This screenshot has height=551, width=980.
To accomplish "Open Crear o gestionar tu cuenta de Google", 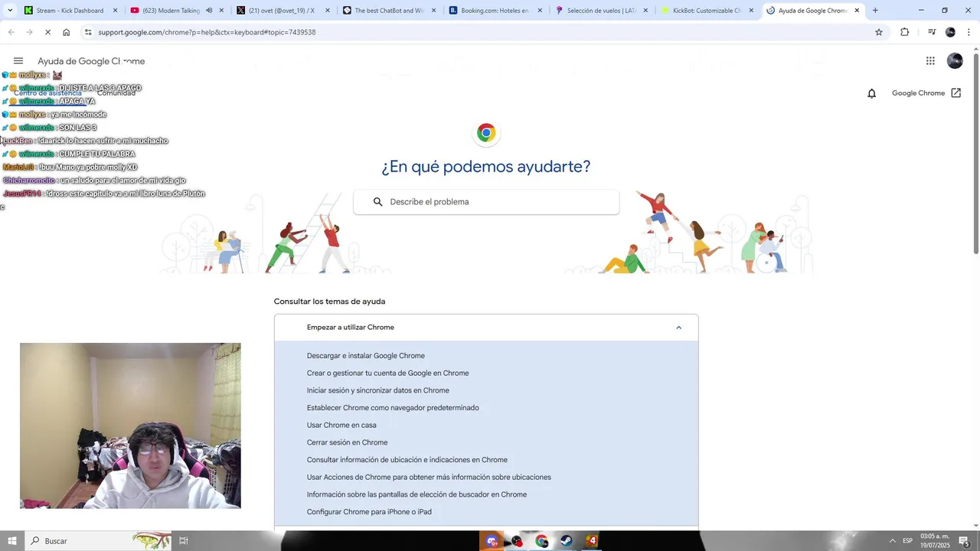I will coord(387,373).
